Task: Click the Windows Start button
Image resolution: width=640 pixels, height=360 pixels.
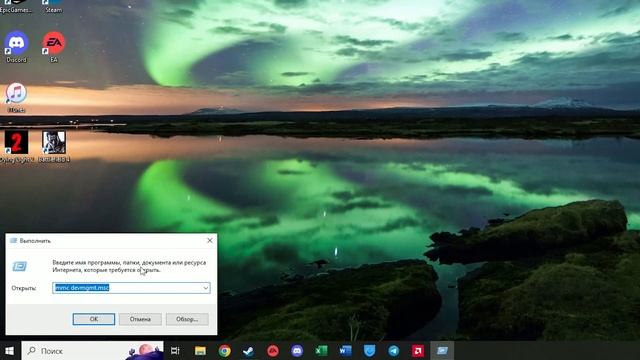Action: click(9, 351)
